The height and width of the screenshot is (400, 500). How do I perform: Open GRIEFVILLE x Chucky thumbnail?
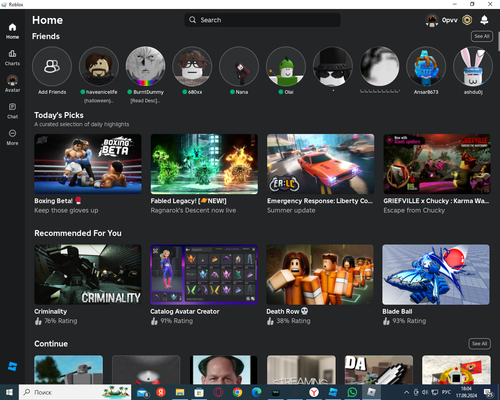[437, 164]
